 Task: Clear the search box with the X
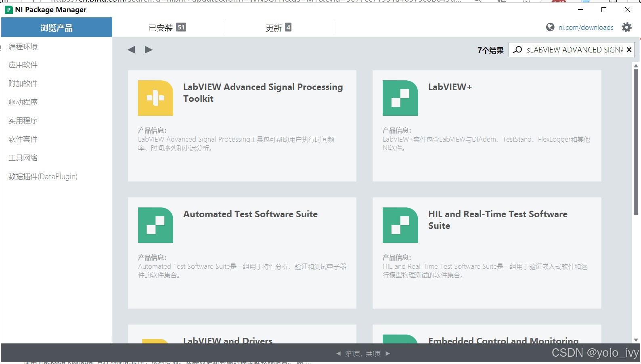(x=629, y=50)
